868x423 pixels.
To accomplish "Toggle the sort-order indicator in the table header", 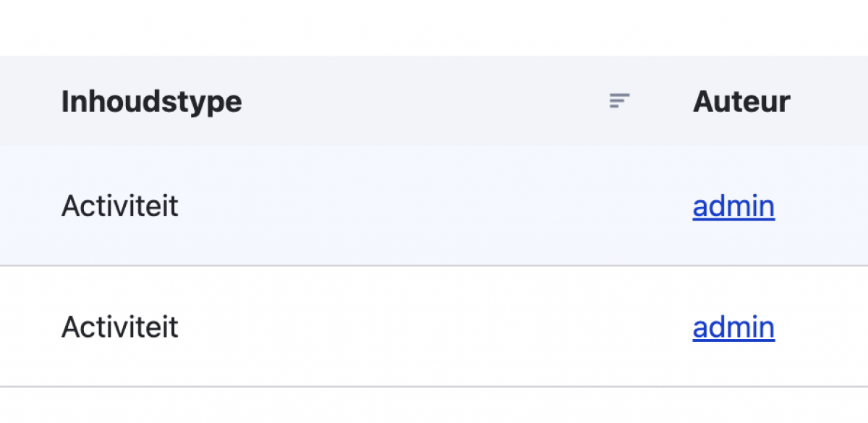I will click(619, 101).
